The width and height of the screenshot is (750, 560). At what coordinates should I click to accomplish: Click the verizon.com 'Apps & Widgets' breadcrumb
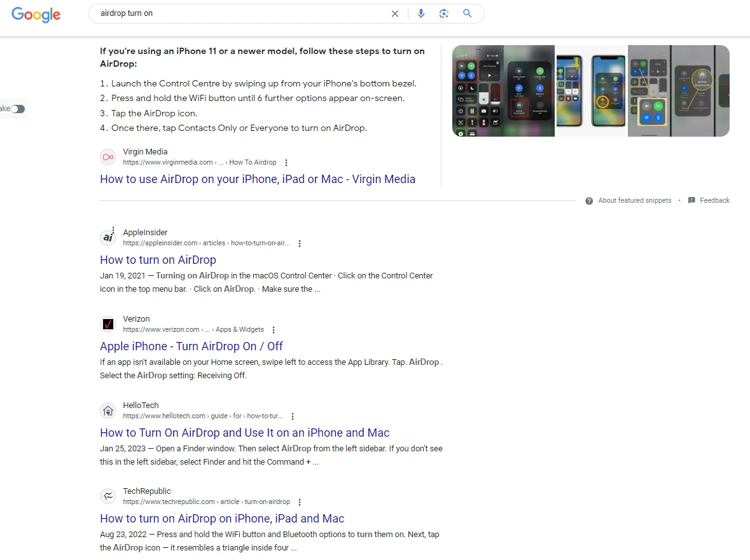(193, 330)
